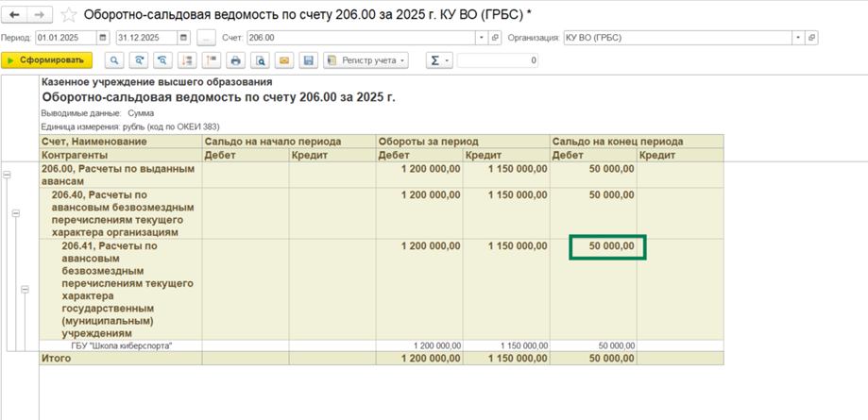Collapse all groups icon in toolbar
Image resolution: width=868 pixels, height=420 pixels.
click(212, 60)
